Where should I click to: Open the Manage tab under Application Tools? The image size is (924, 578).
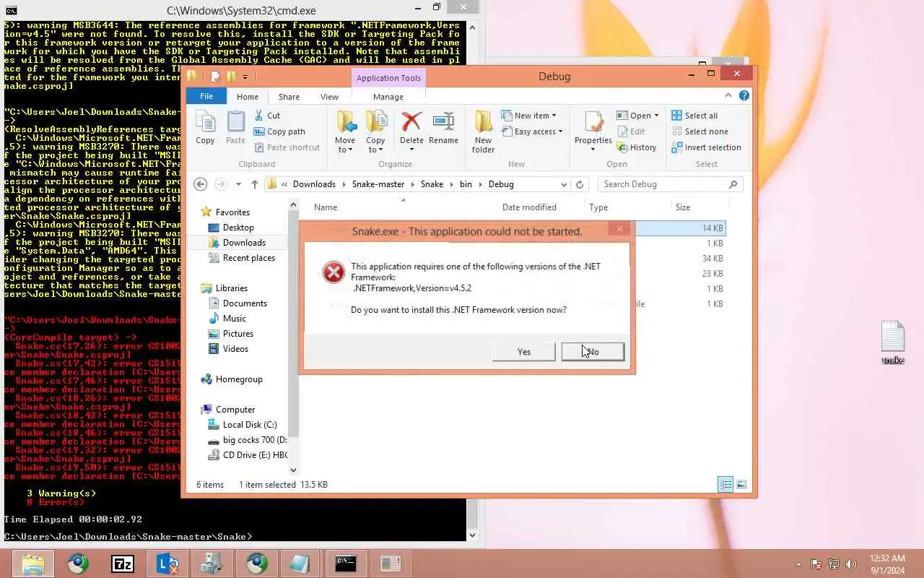pos(388,96)
